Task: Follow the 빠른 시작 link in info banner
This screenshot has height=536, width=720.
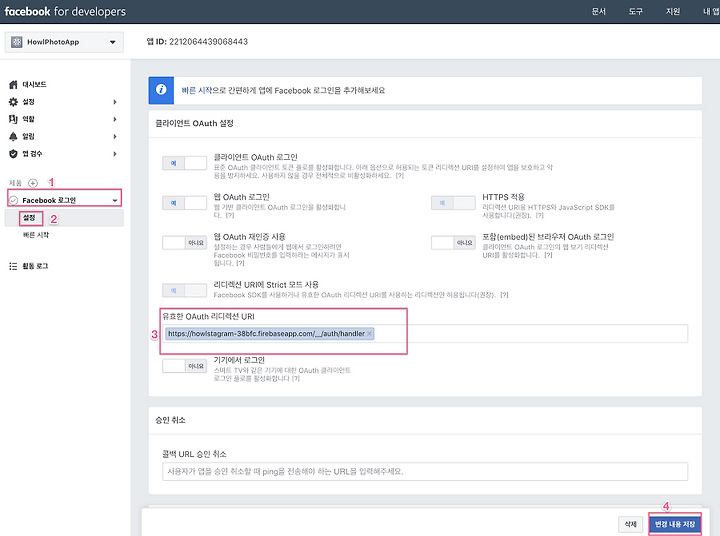Action: (x=197, y=90)
